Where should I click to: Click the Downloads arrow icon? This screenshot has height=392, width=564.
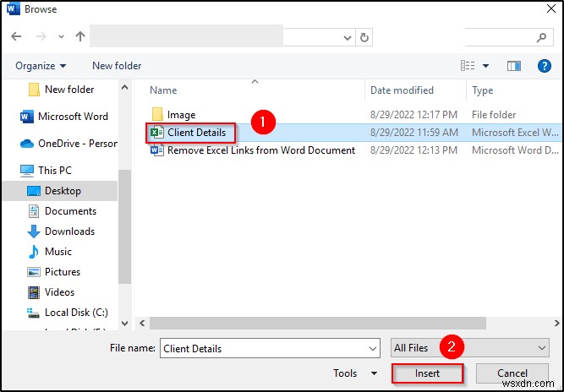[34, 231]
